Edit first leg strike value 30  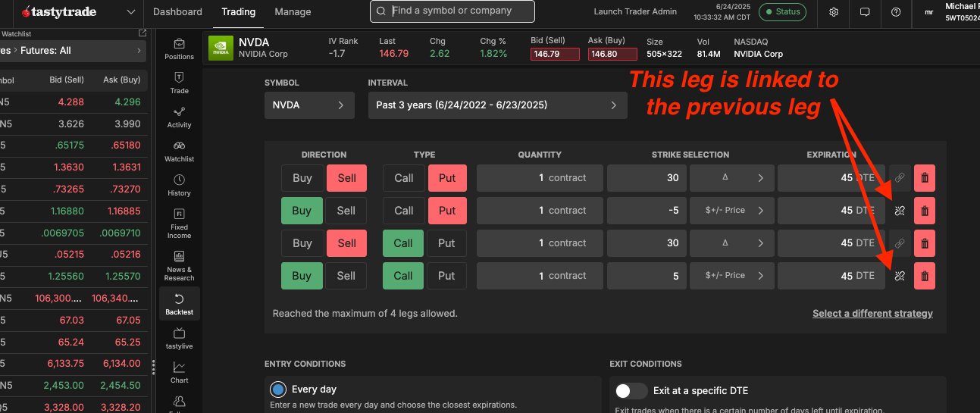tap(647, 178)
